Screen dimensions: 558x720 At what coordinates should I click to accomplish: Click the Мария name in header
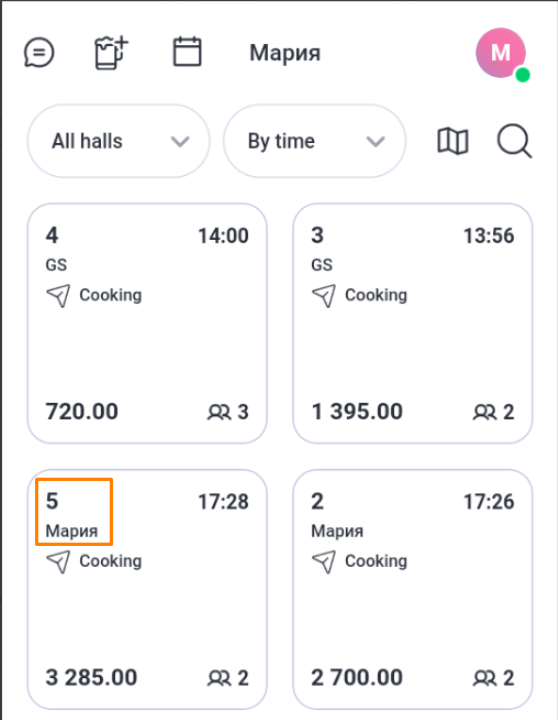(x=285, y=53)
